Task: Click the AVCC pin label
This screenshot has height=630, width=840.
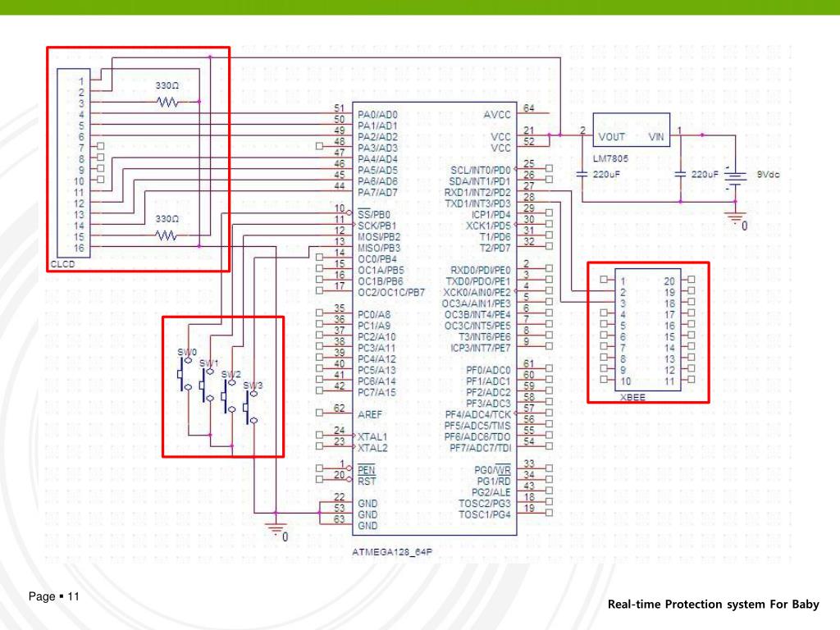Action: pyautogui.click(x=496, y=115)
